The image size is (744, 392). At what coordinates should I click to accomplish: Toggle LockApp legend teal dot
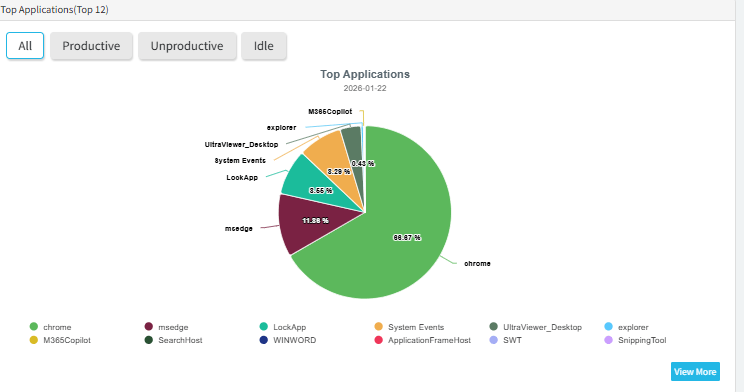264,327
